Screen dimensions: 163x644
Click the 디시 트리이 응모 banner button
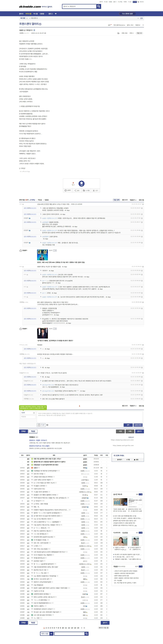tap(127, 14)
